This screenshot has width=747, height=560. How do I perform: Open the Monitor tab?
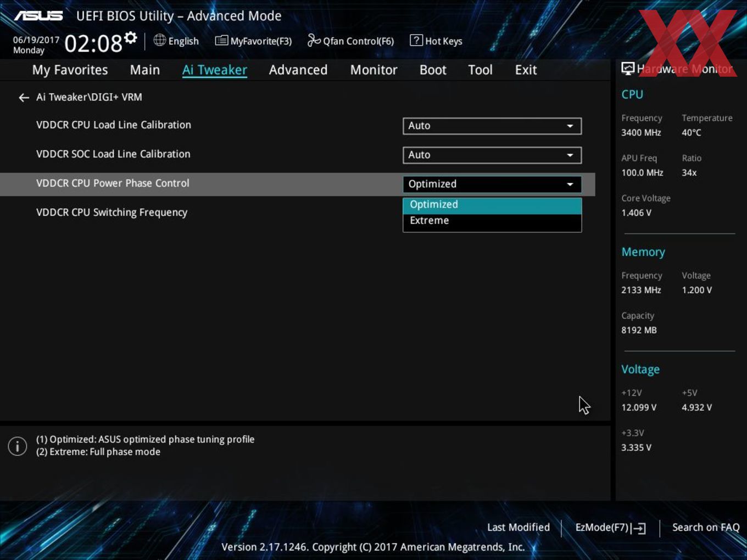click(374, 70)
